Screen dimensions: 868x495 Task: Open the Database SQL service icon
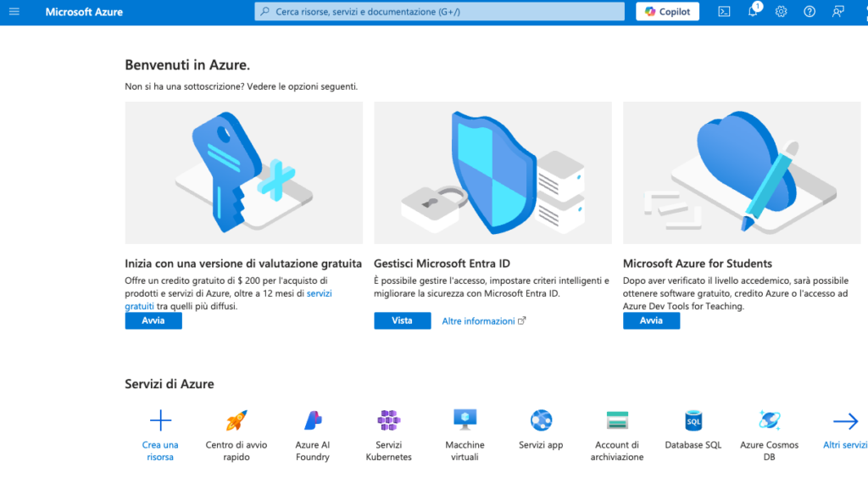[x=693, y=421]
